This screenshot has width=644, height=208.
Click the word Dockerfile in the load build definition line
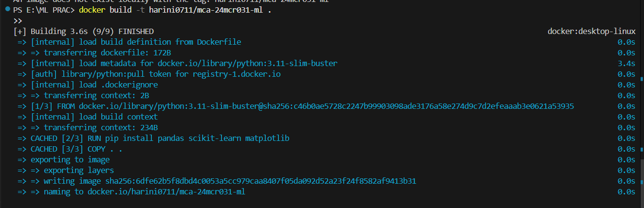pyautogui.click(x=219, y=42)
